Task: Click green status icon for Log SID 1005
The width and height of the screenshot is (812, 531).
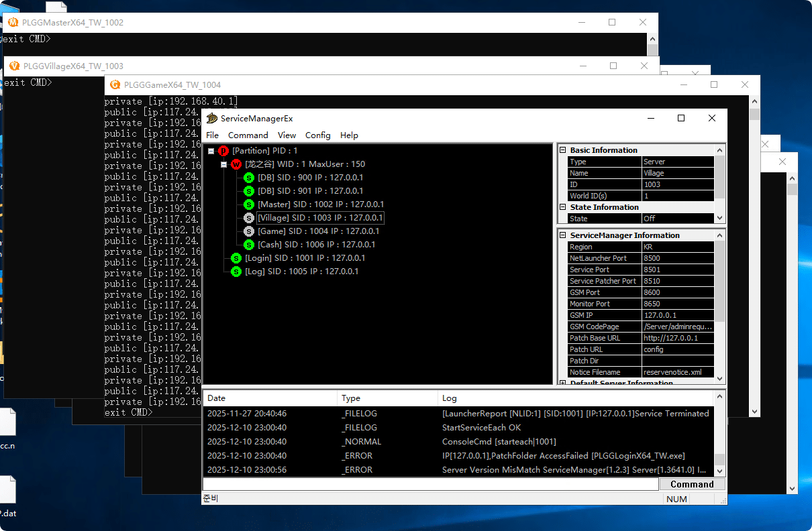Action: (236, 272)
